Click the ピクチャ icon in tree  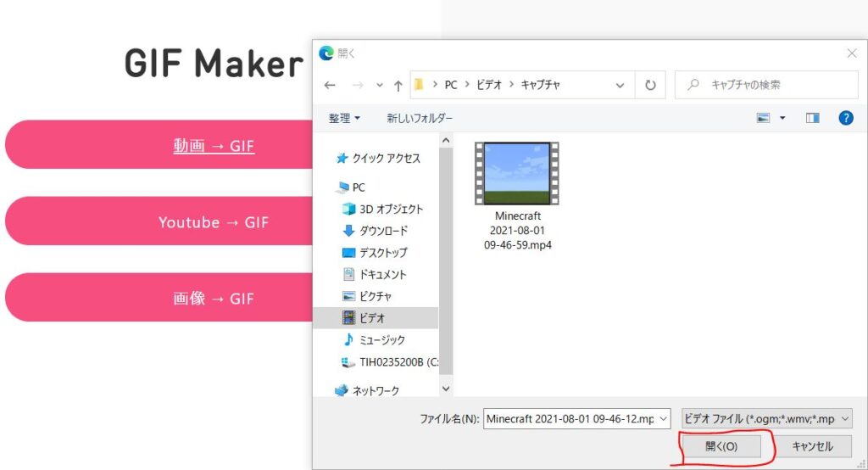[348, 297]
